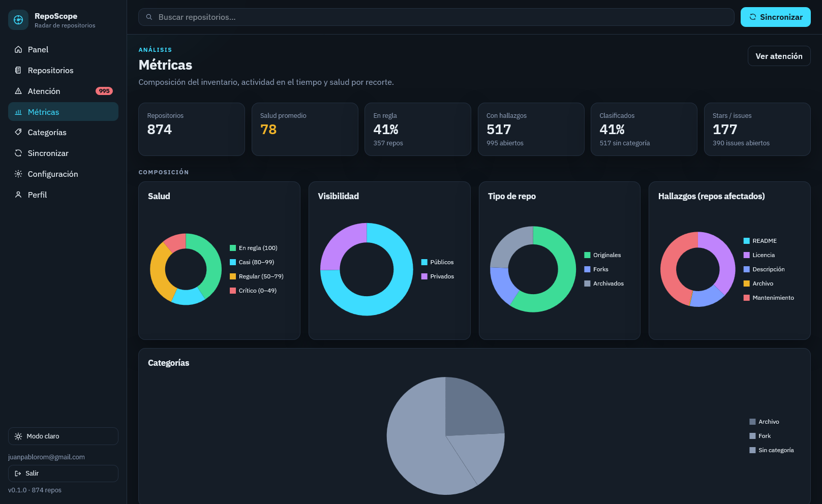Toggle the Sin categoría legend entry

[772, 450]
